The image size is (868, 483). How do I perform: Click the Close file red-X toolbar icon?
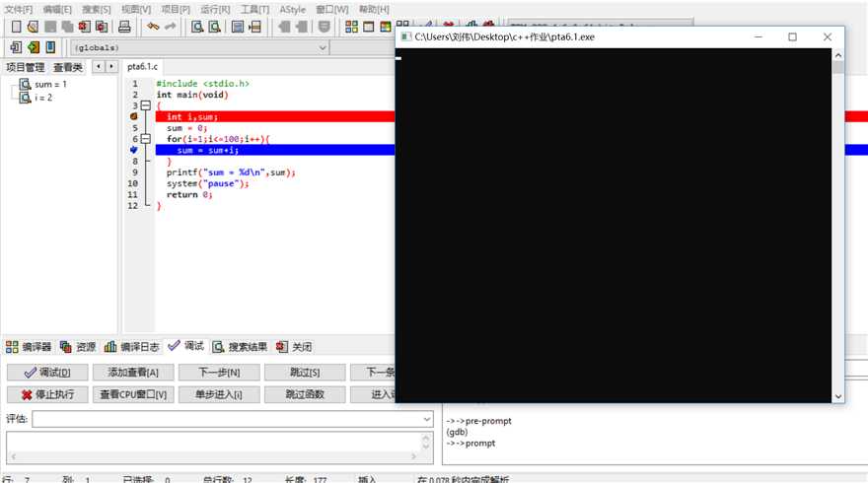pyautogui.click(x=84, y=27)
